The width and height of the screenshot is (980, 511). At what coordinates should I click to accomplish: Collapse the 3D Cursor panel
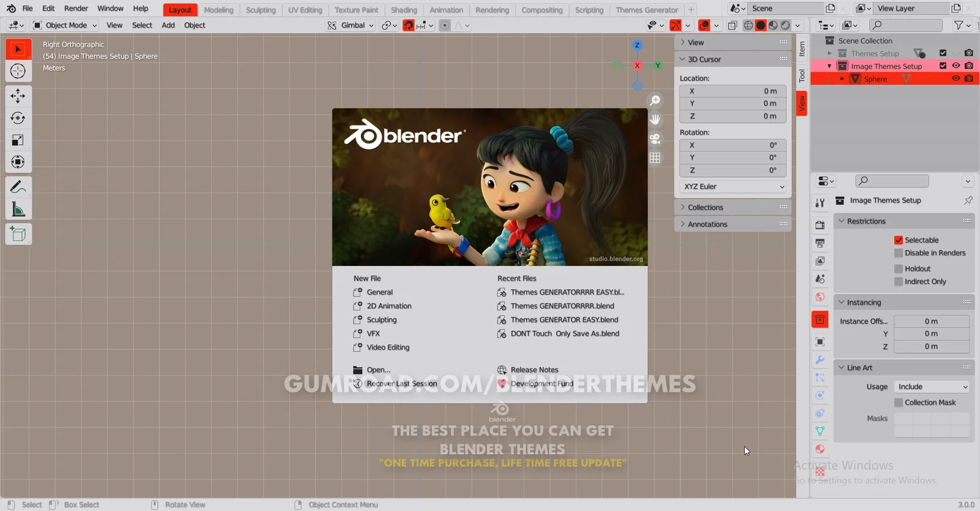(x=733, y=59)
